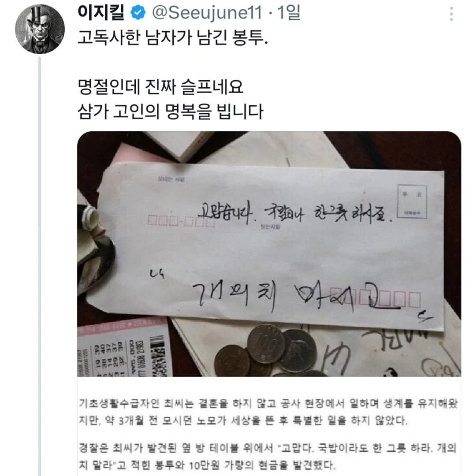This screenshot has width=476, height=476.
Task: Click the handwritten 고맙습니다 line on envelope
Action: coord(294,213)
